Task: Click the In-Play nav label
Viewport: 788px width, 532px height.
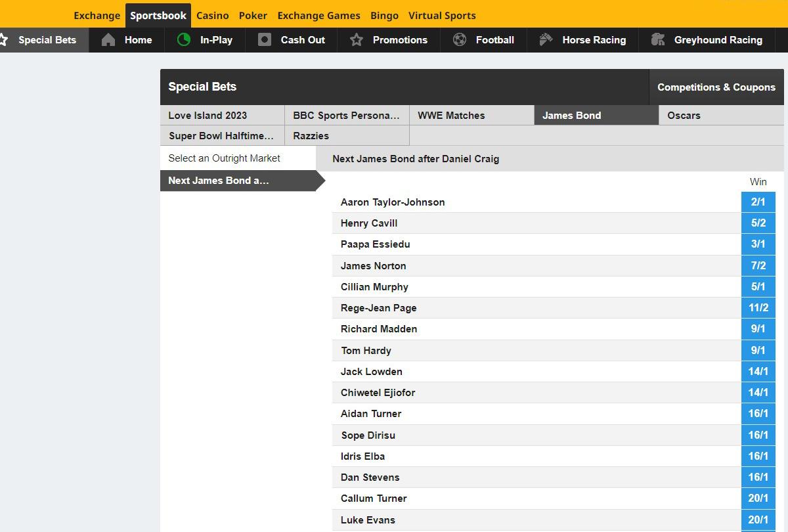Action: tap(216, 40)
